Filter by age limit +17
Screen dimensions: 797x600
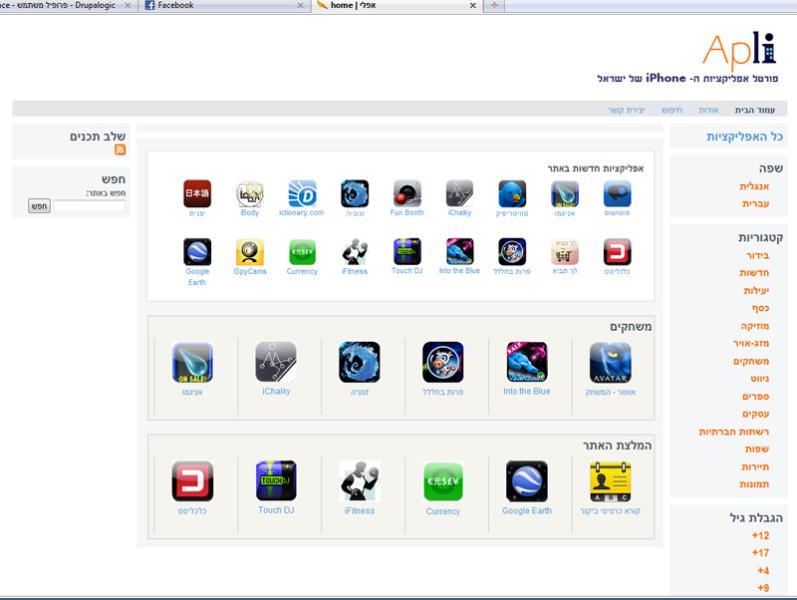pos(760,553)
